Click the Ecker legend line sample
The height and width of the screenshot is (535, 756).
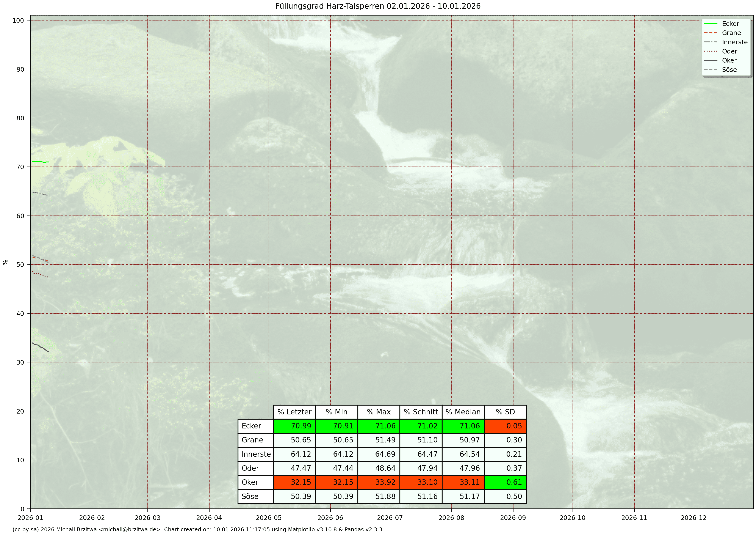click(x=710, y=24)
